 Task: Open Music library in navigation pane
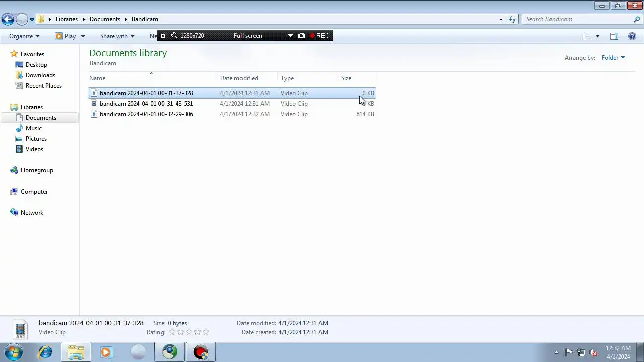pos(33,128)
